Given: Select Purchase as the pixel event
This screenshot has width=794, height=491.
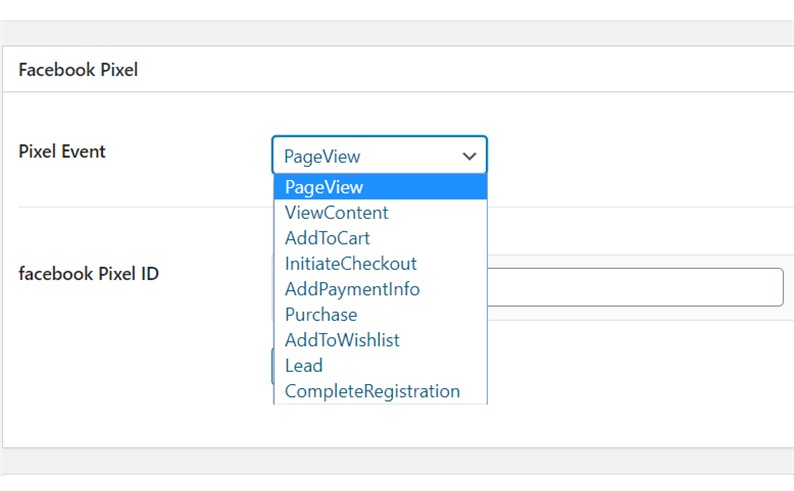Looking at the screenshot, I should tap(321, 315).
